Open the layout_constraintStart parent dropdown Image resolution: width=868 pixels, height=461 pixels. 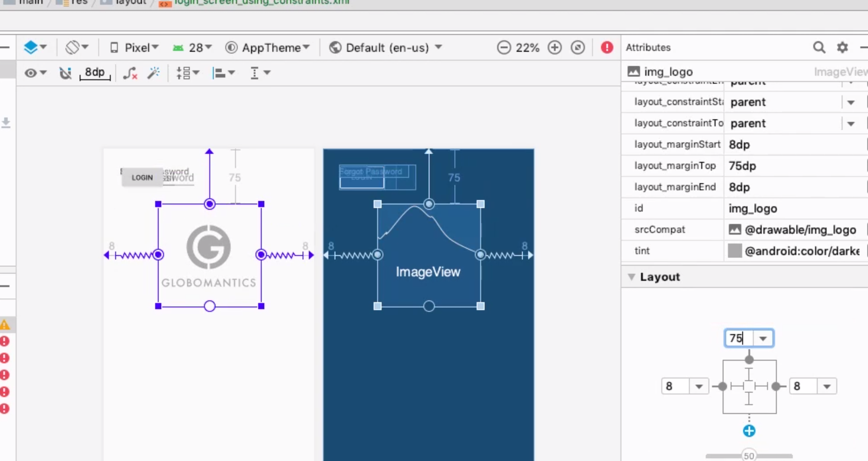click(x=851, y=102)
